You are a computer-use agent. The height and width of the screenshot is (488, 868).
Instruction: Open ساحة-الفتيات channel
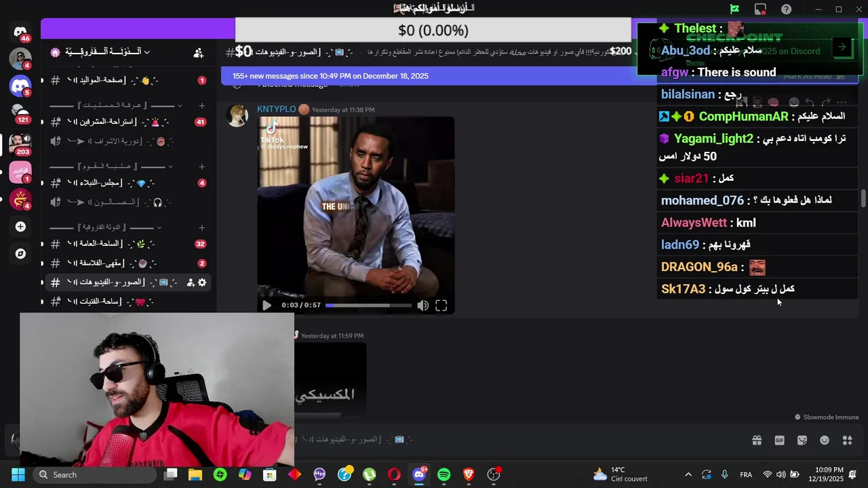128,301
